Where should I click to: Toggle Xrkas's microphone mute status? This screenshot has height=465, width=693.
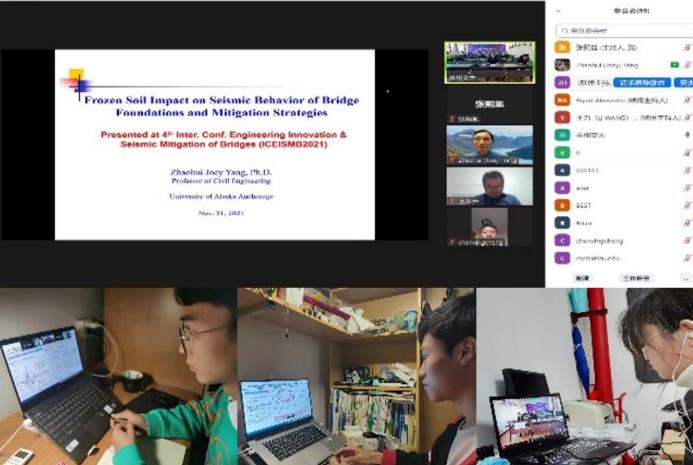(686, 222)
